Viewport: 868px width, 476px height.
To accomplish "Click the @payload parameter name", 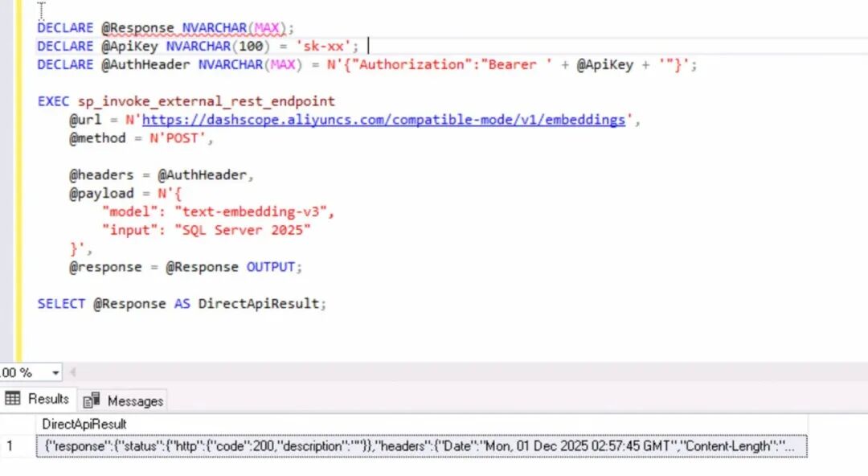I will pyautogui.click(x=101, y=194).
